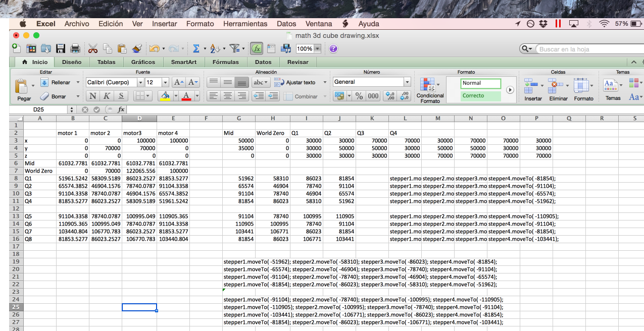Click the Guardar save icon

tap(61, 48)
